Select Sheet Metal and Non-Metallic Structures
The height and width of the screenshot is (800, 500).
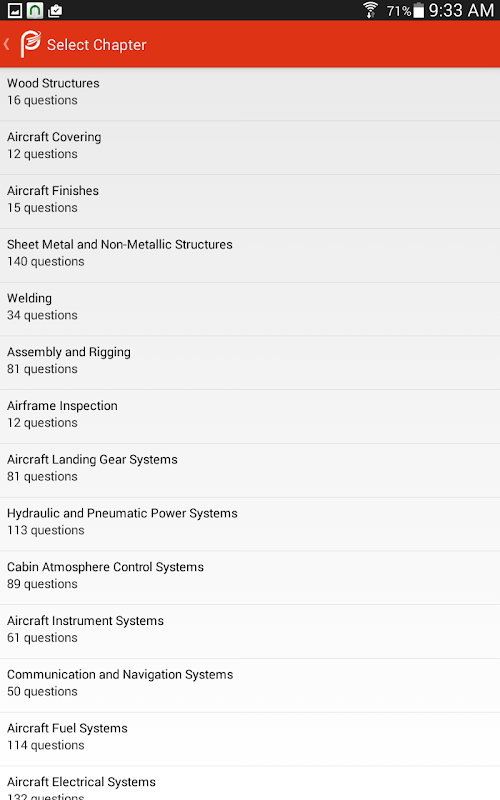[250, 256]
